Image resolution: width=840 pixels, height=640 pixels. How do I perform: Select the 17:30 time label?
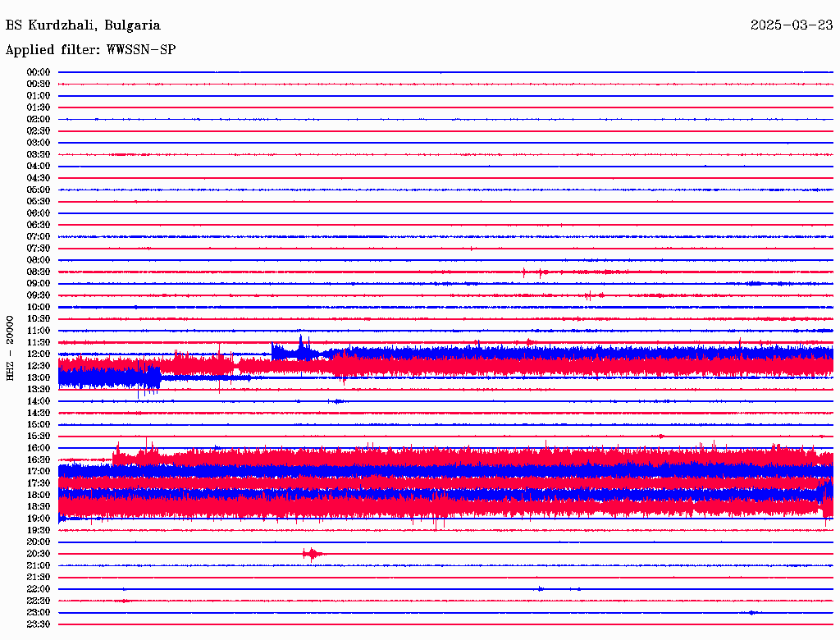[x=39, y=483]
